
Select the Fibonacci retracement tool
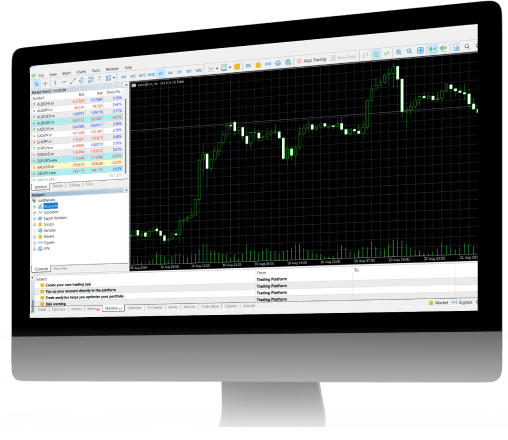click(x=91, y=79)
